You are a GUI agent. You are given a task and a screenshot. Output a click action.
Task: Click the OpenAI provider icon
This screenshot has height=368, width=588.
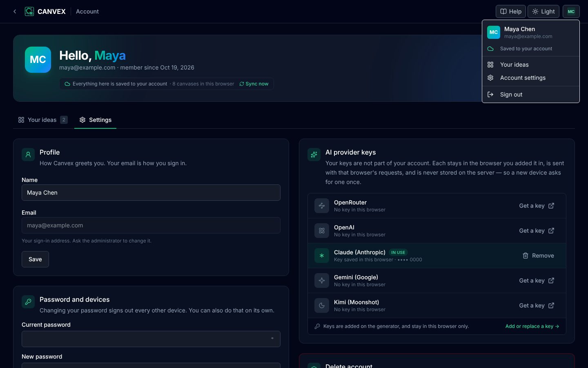pos(322,231)
